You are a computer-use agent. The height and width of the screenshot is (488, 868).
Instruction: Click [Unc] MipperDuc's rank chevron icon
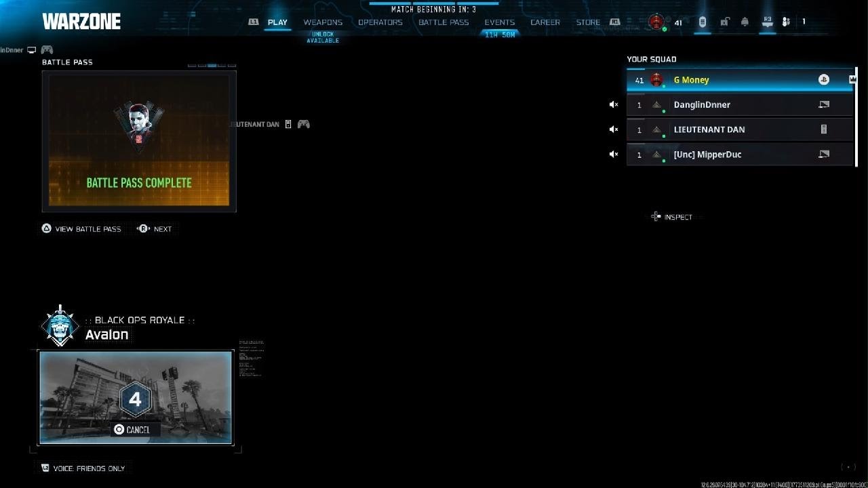656,155
